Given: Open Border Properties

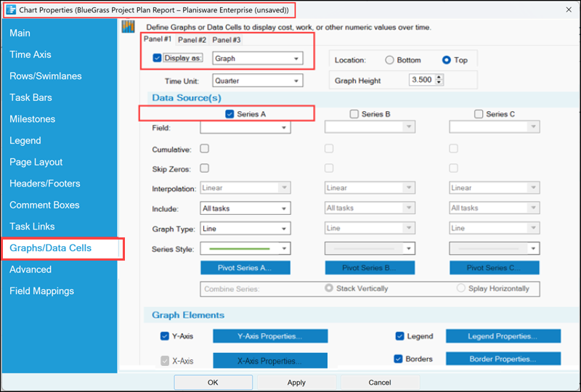Looking at the screenshot, I should (x=503, y=359).
